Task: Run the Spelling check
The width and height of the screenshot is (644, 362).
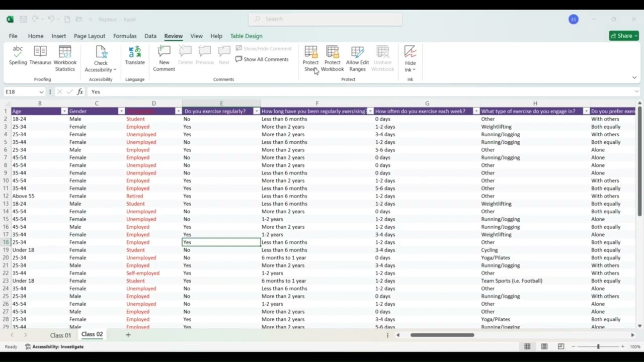Action: click(x=18, y=55)
